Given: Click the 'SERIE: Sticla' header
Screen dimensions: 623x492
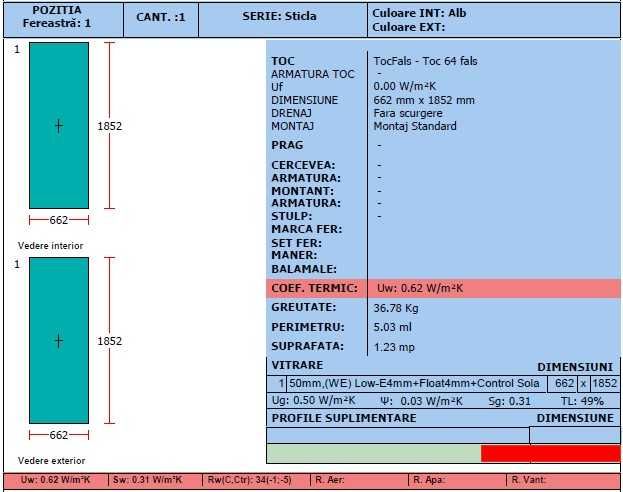Looking at the screenshot, I should tap(283, 20).
